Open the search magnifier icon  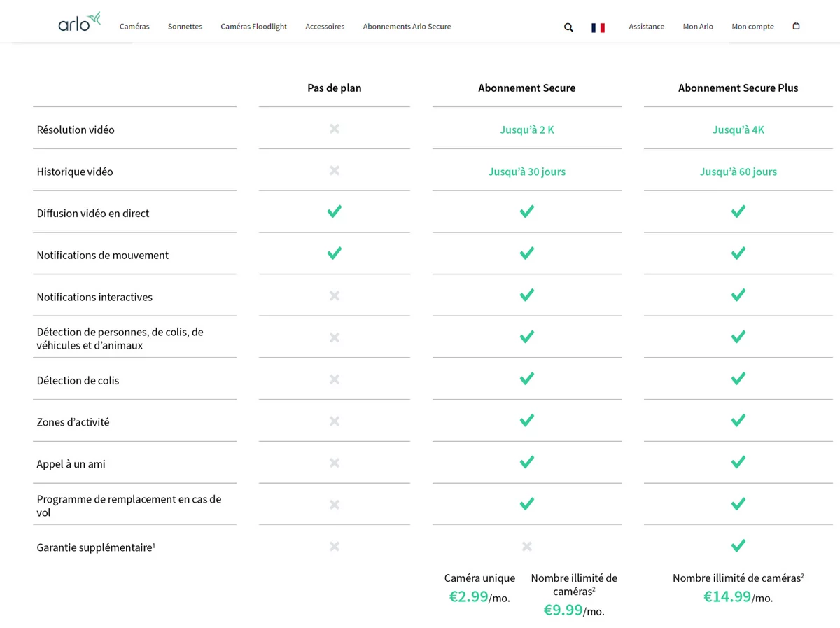(568, 27)
